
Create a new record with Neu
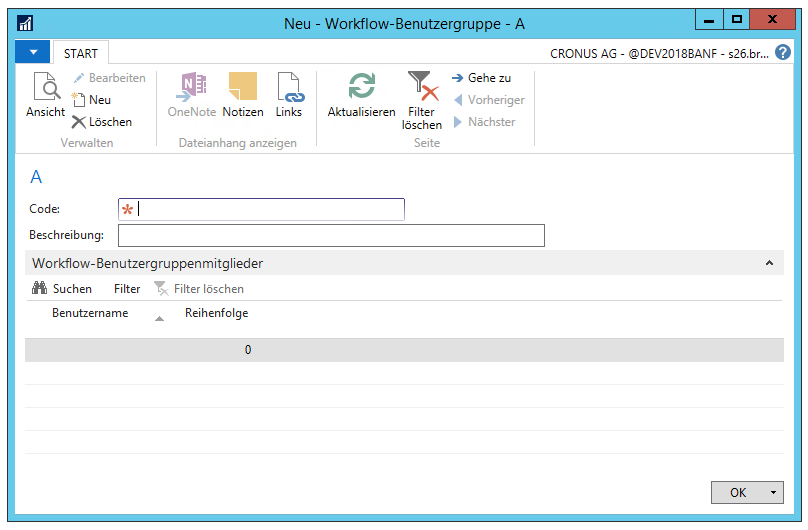pos(92,99)
